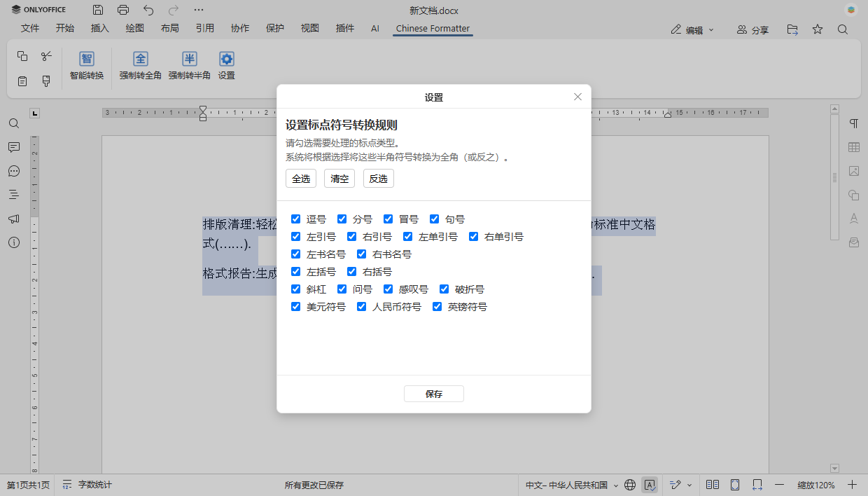Close the 设置 dialog
The width and height of the screenshot is (868, 496).
click(x=577, y=97)
